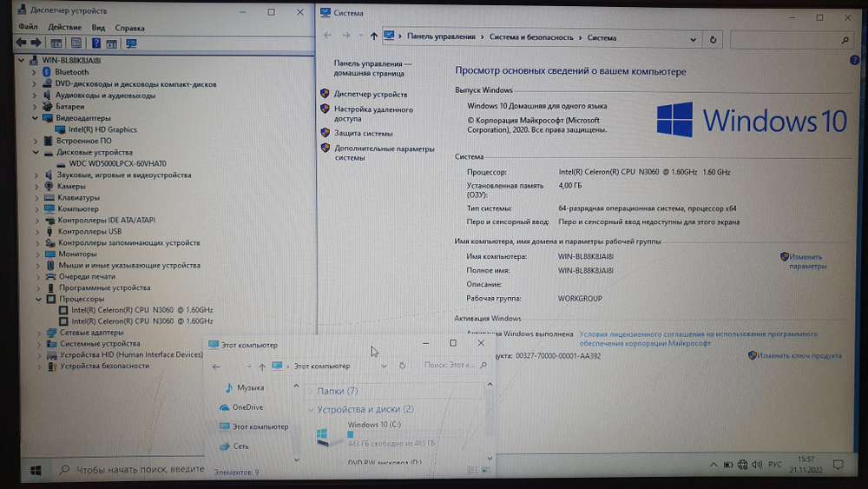The width and height of the screenshot is (868, 489).
Task: Click the Up arrow in Система window
Action: click(x=373, y=36)
